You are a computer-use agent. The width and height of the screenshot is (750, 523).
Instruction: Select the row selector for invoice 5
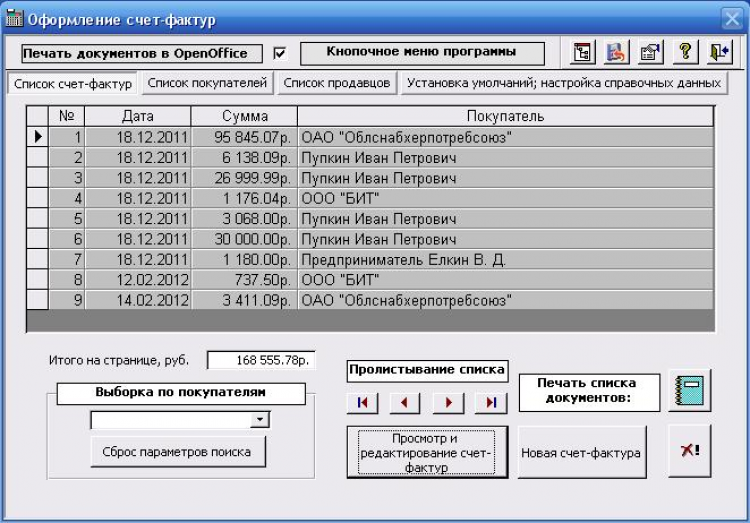click(x=38, y=219)
